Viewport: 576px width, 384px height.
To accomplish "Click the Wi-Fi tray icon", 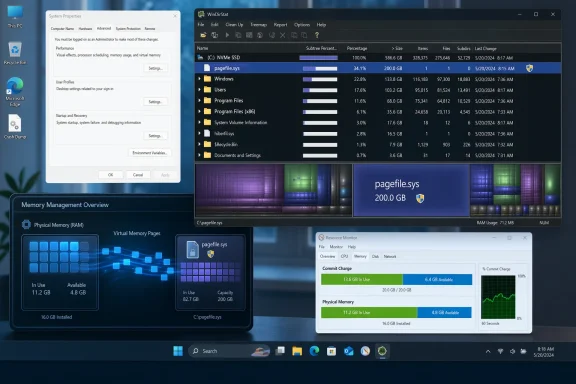I will tap(500, 352).
